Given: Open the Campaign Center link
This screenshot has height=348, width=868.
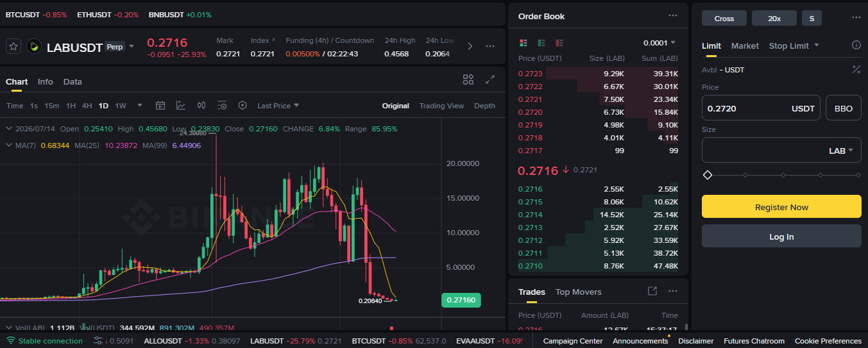Looking at the screenshot, I should [x=573, y=341].
